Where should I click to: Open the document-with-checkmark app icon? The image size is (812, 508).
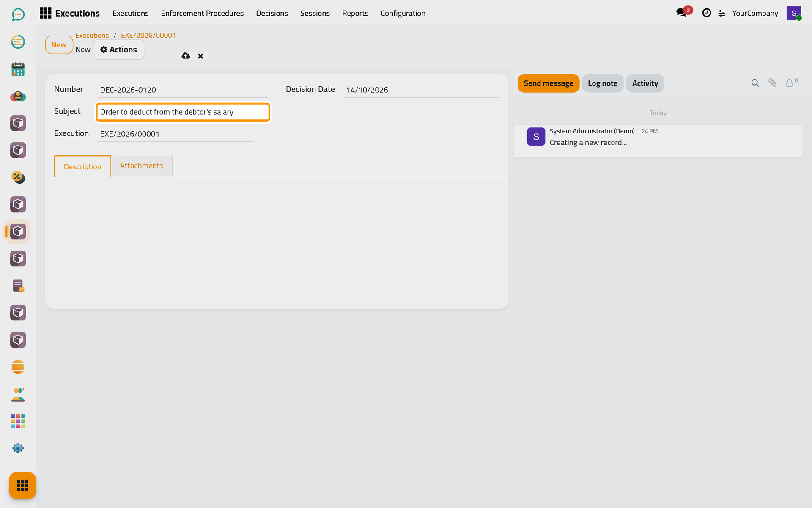[x=18, y=286]
